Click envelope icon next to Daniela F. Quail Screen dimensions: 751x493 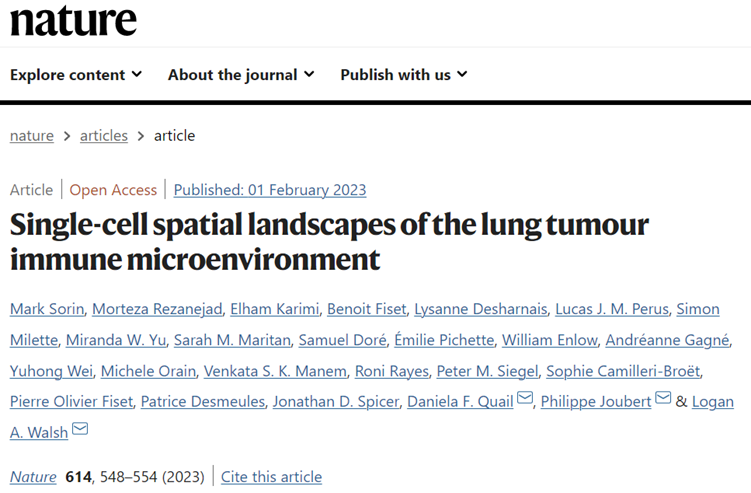(524, 401)
